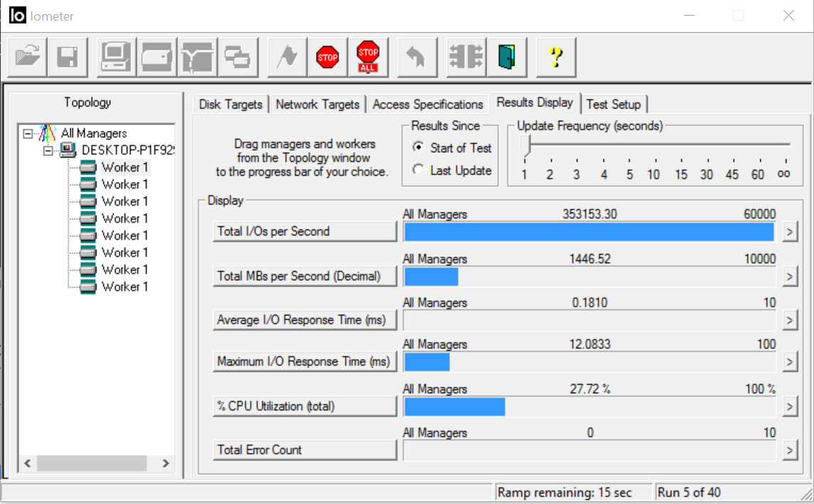
Task: Expand arrow beside Total I/Os per Second bar
Action: tap(789, 232)
